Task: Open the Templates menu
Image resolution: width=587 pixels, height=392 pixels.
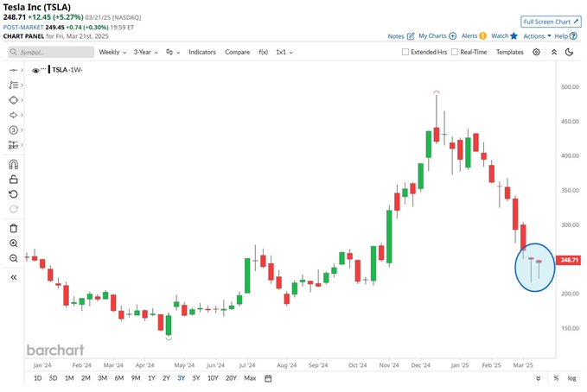Action: pyautogui.click(x=509, y=52)
